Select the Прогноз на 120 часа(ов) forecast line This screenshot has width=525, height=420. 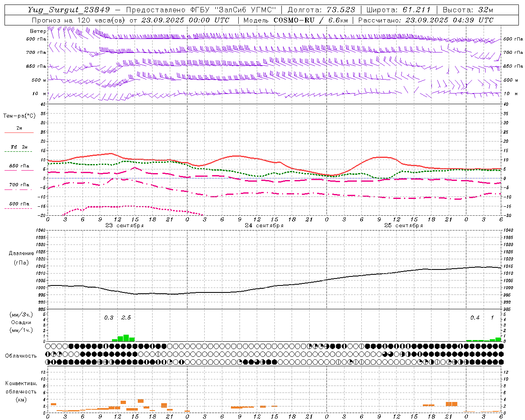(x=130, y=20)
